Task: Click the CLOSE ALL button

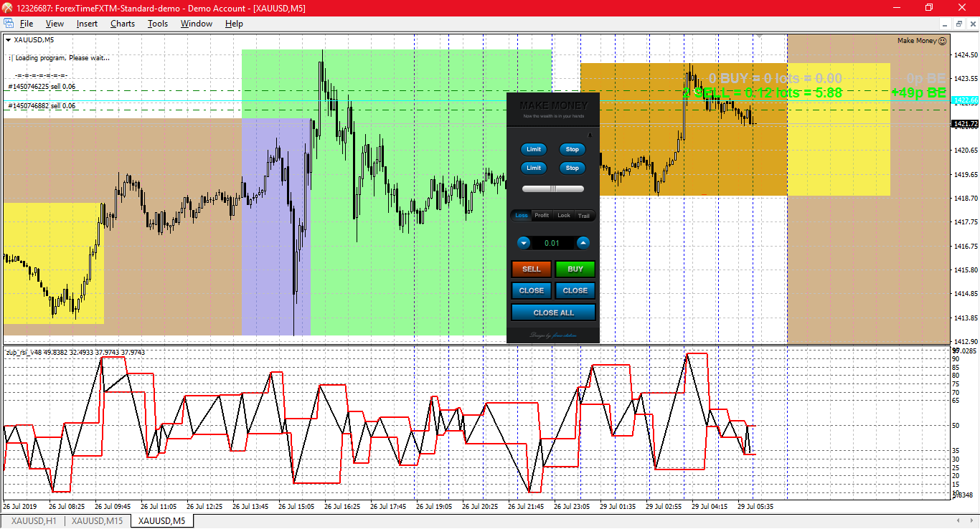Action: click(x=553, y=313)
